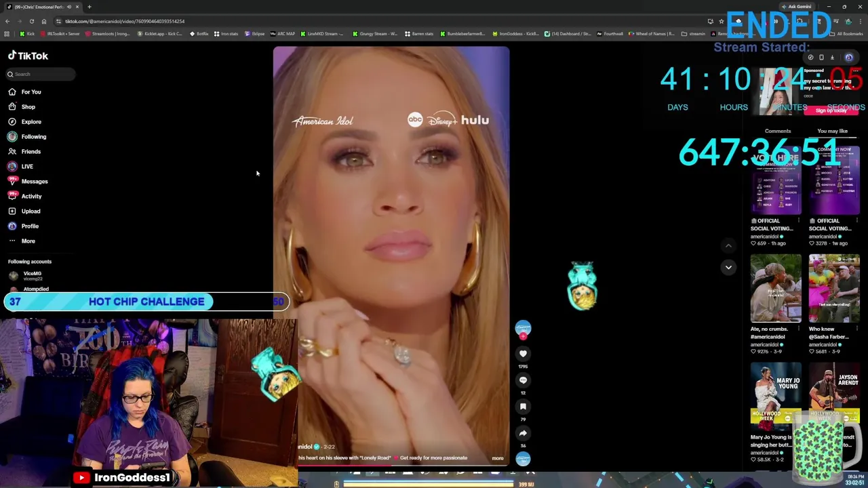The height and width of the screenshot is (488, 868).
Task: Save video with the bookmark icon
Action: point(523,406)
